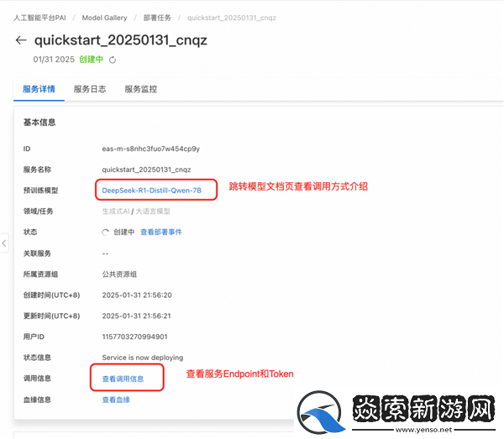Refresh status with circular arrow icon
504x439 pixels.
click(x=113, y=60)
